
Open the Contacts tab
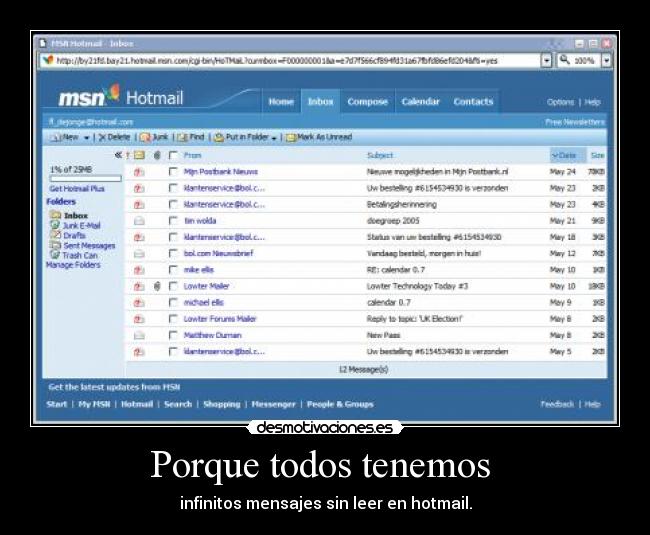pyautogui.click(x=473, y=102)
